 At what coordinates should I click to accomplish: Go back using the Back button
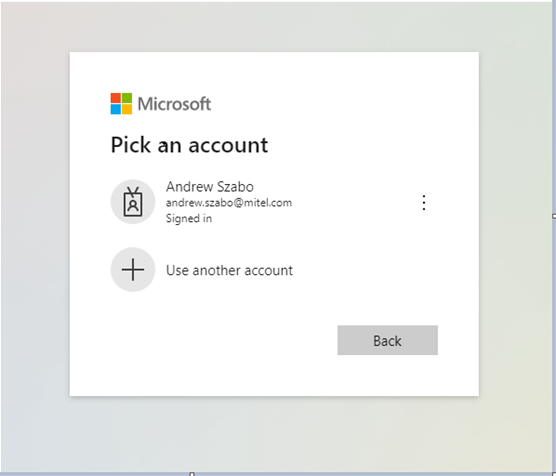[x=388, y=340]
